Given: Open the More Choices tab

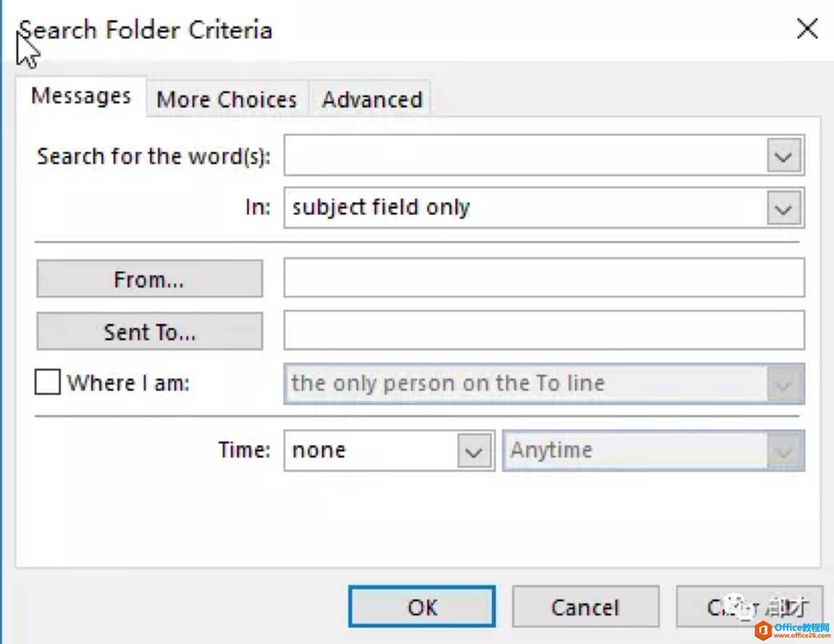Looking at the screenshot, I should 227,99.
